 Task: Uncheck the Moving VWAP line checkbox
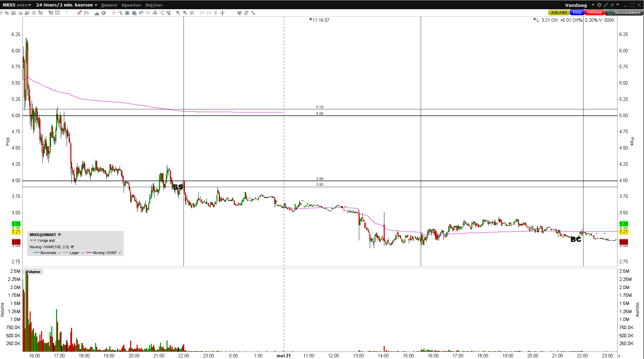[120, 253]
